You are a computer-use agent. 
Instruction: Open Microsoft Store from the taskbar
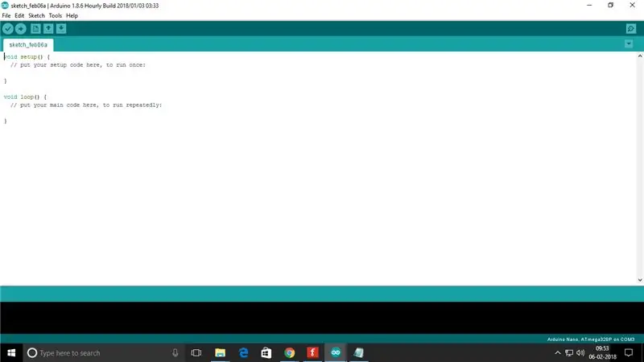266,352
